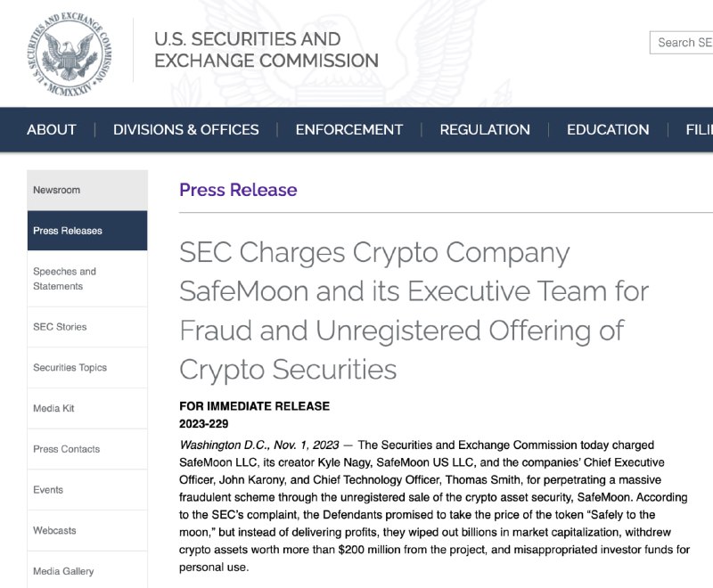
Task: Go to Webcasts page
Action: pos(87,530)
